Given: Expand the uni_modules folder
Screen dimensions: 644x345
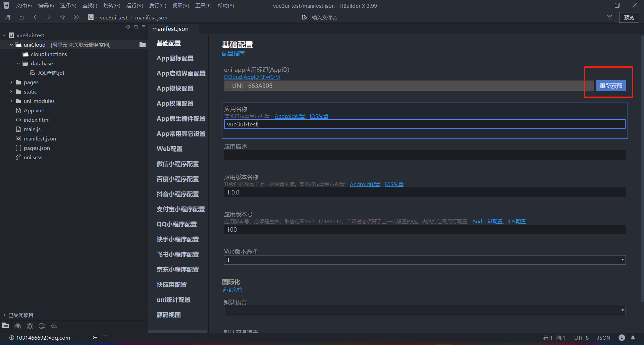Looking at the screenshot, I should (x=11, y=101).
